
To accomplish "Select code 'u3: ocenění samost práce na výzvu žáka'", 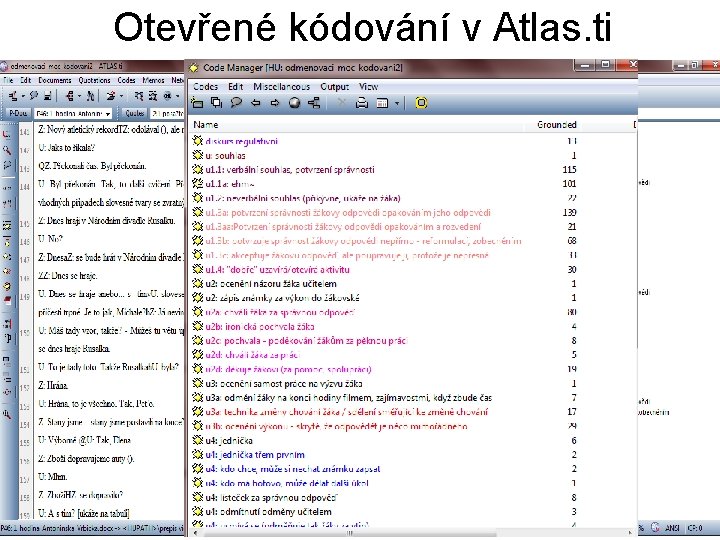I will tap(284, 383).
